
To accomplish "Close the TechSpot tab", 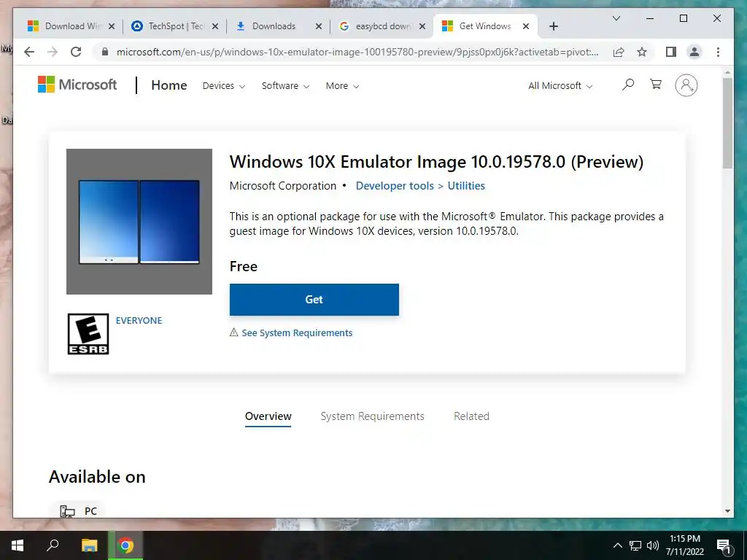I will coord(215,26).
